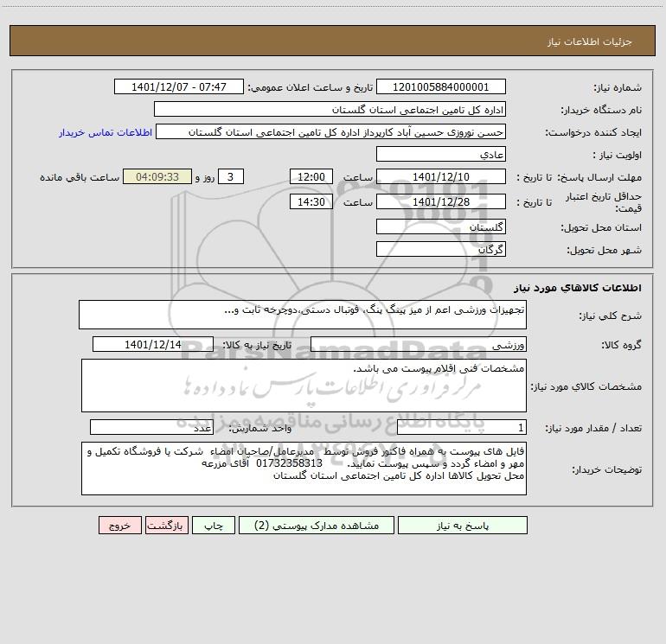666x644 pixels.
Task: Click the label مهلت ارسال پاسخ
Action: (599, 178)
